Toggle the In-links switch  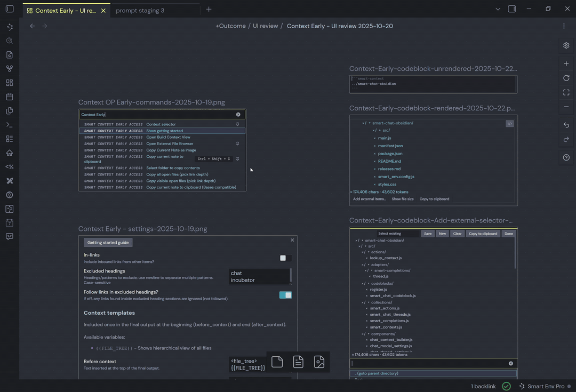[x=285, y=258]
